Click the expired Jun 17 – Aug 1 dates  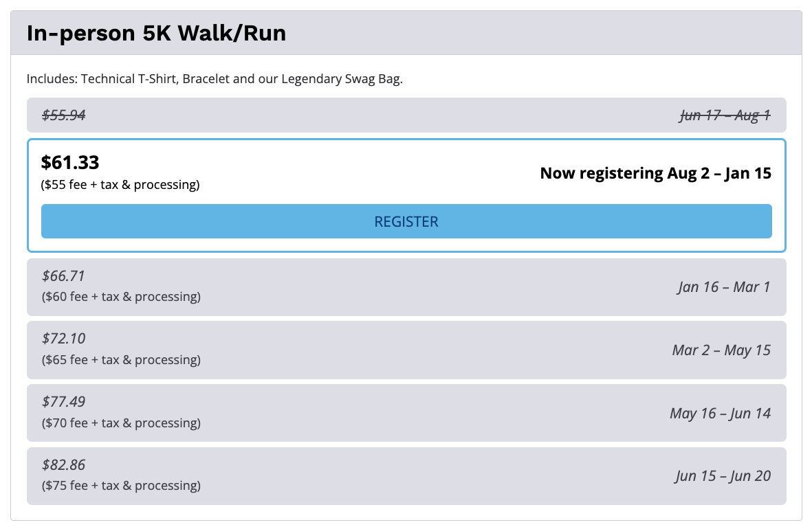[725, 115]
